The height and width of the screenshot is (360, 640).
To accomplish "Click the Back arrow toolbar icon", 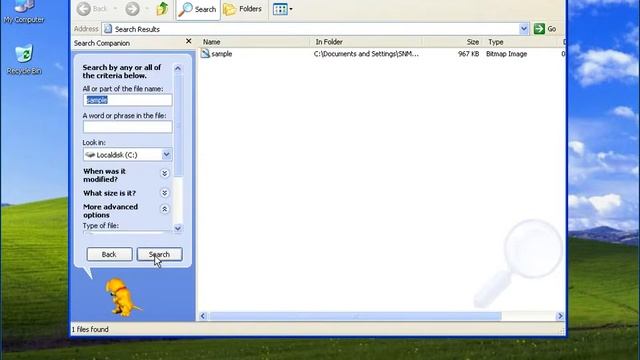I will coord(84,9).
